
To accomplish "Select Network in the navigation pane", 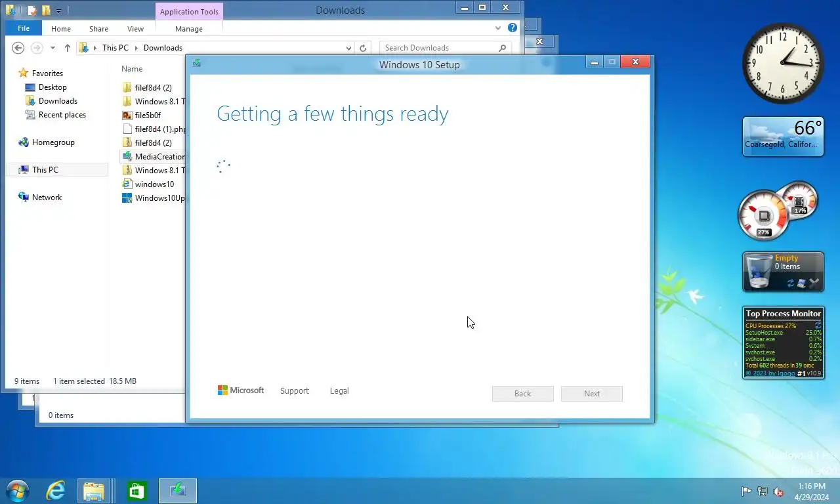I will point(47,198).
